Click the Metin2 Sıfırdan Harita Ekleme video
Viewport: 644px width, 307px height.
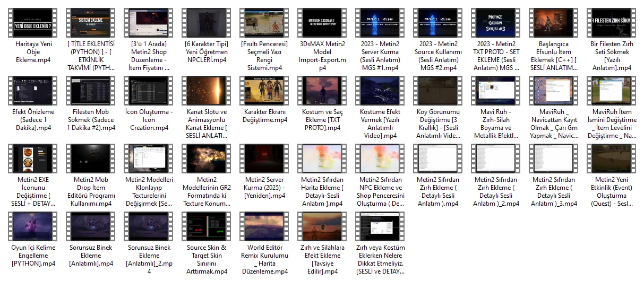pos(322,158)
